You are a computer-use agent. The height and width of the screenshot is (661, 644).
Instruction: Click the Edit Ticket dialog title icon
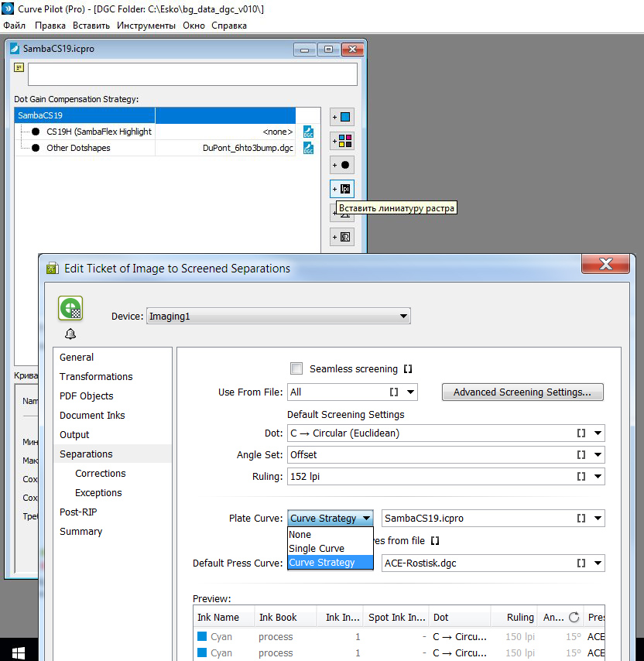53,268
